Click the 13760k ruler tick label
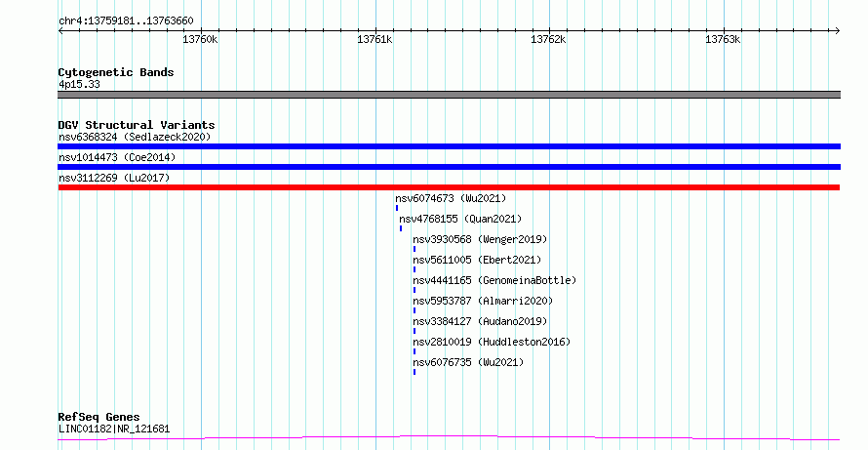 click(200, 39)
